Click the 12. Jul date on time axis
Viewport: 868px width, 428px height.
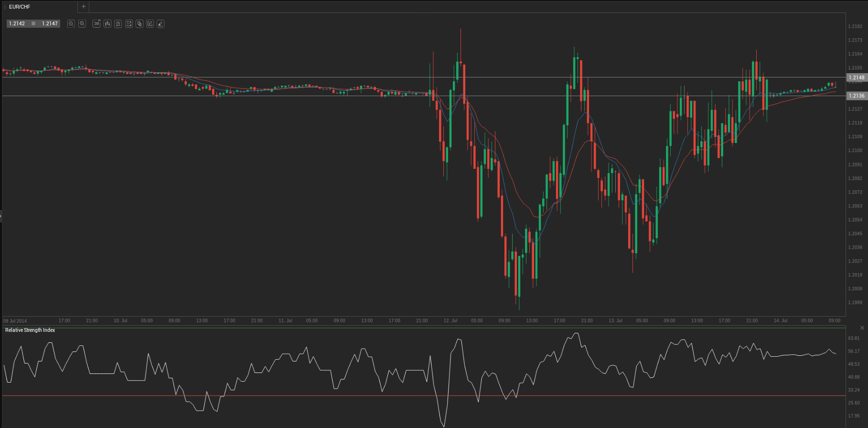click(x=450, y=320)
